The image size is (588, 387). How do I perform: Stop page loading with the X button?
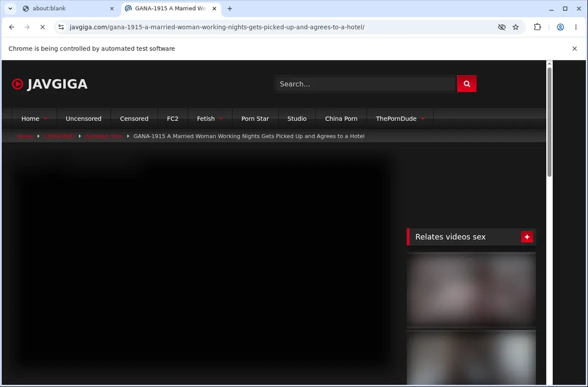[43, 27]
